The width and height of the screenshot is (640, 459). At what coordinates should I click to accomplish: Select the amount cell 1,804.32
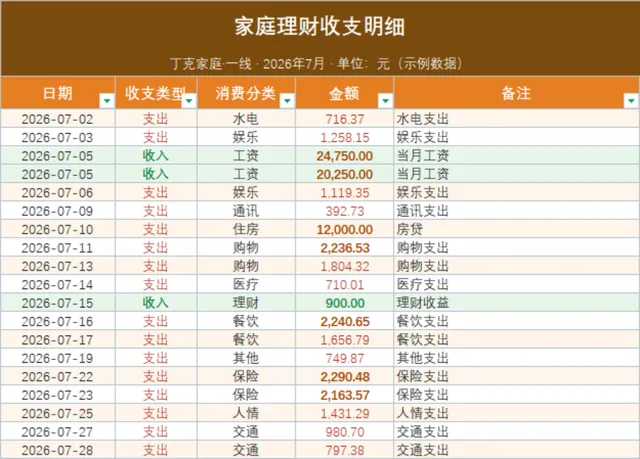(x=344, y=266)
